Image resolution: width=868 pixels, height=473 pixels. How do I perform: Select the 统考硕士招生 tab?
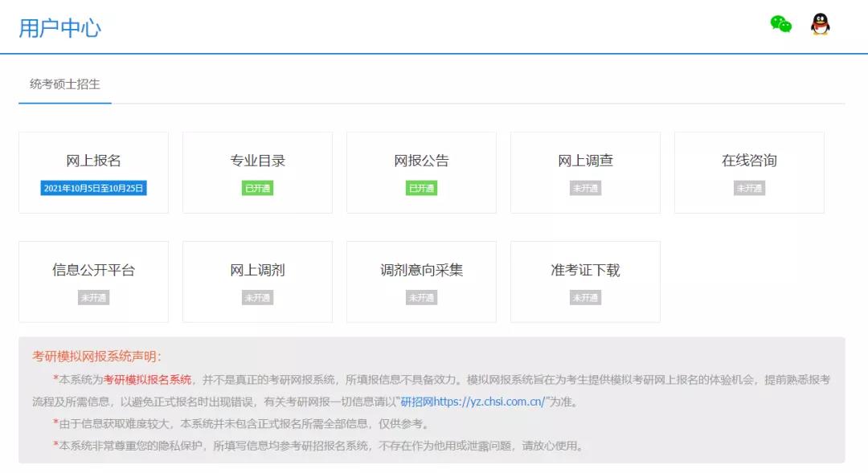[65, 84]
